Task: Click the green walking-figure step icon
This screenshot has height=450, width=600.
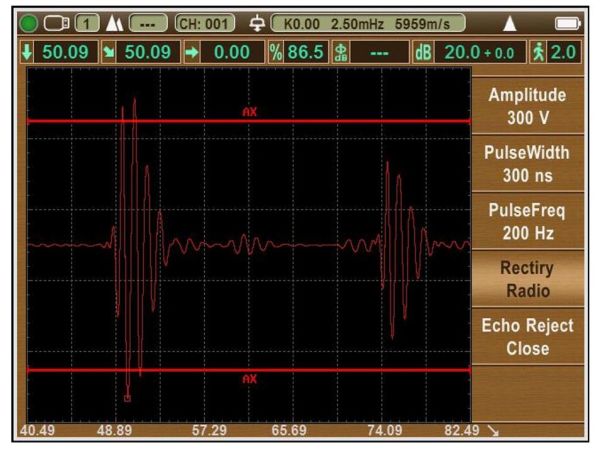Action: [539, 52]
